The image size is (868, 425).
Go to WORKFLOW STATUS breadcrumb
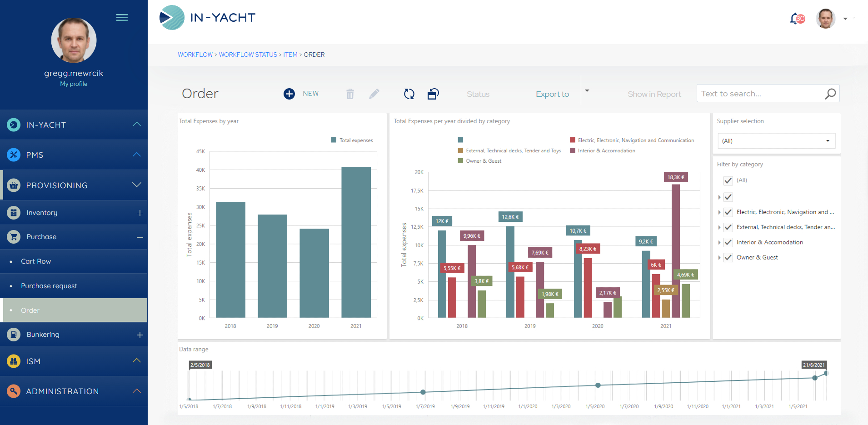click(248, 55)
